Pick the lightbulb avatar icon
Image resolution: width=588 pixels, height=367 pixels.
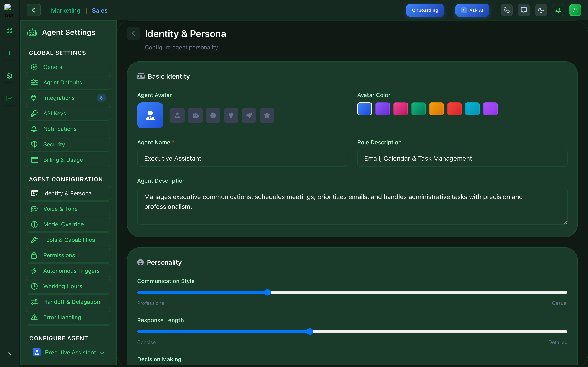point(231,115)
